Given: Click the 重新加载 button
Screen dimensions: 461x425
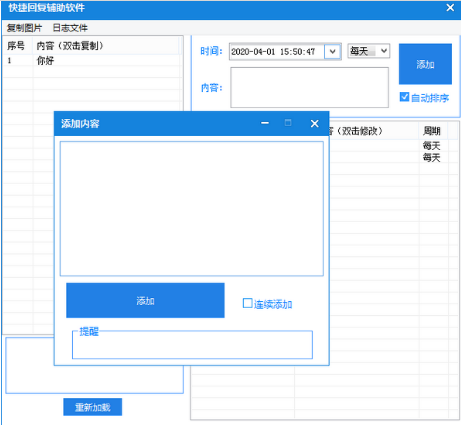Looking at the screenshot, I should 93,407.
